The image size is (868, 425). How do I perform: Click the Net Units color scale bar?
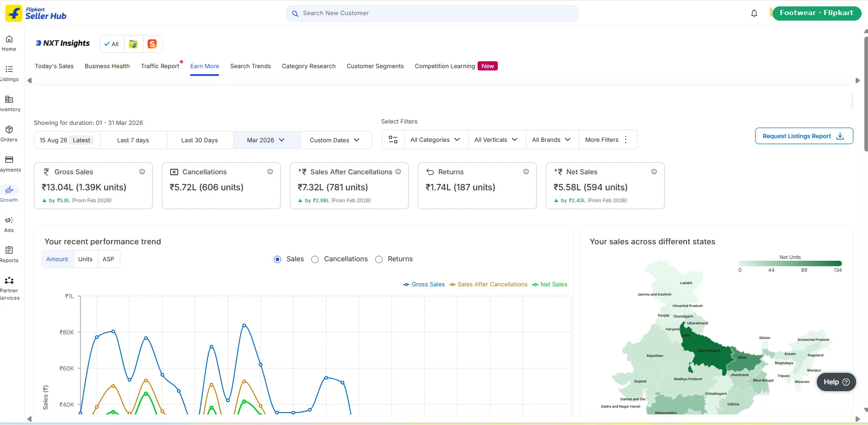(x=790, y=264)
